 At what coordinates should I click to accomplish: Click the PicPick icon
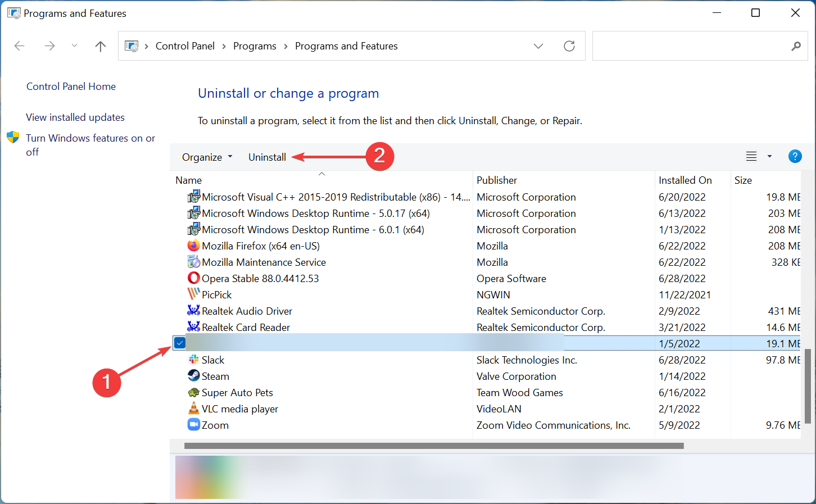[x=193, y=294]
